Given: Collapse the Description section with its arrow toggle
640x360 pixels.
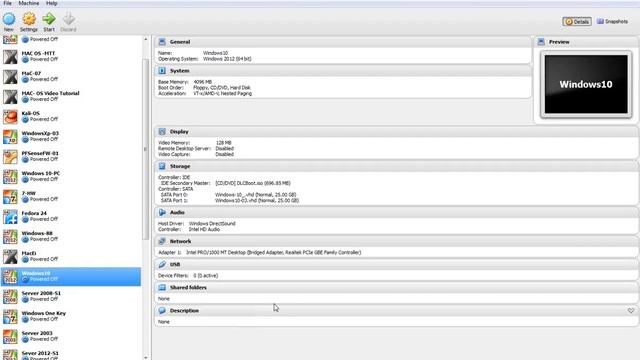Looking at the screenshot, I should pos(631,311).
